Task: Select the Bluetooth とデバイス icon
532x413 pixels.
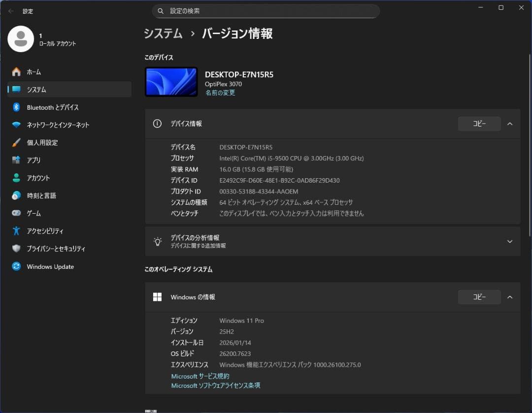Action: (16, 107)
